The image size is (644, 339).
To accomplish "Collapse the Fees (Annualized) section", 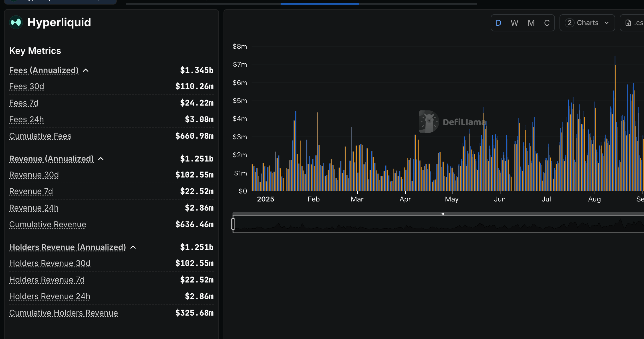I will [86, 70].
